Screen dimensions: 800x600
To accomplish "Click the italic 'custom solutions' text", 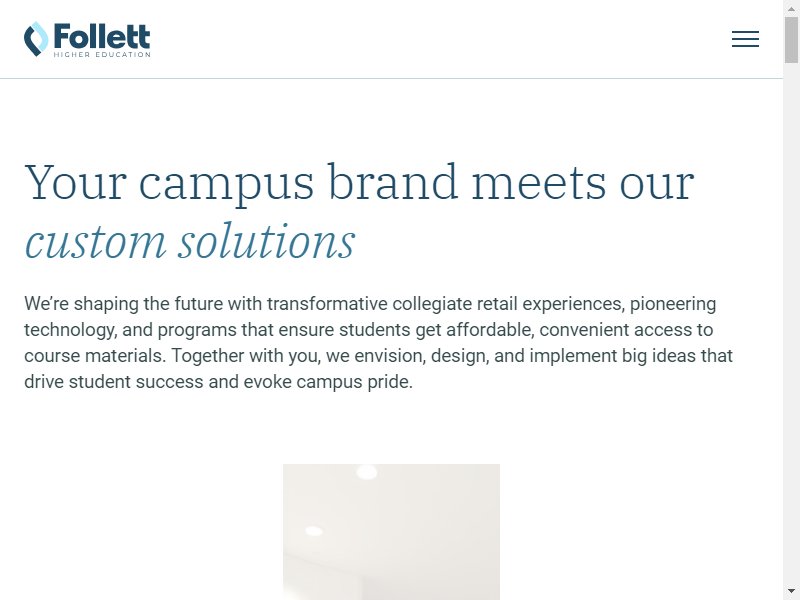I will 189,241.
